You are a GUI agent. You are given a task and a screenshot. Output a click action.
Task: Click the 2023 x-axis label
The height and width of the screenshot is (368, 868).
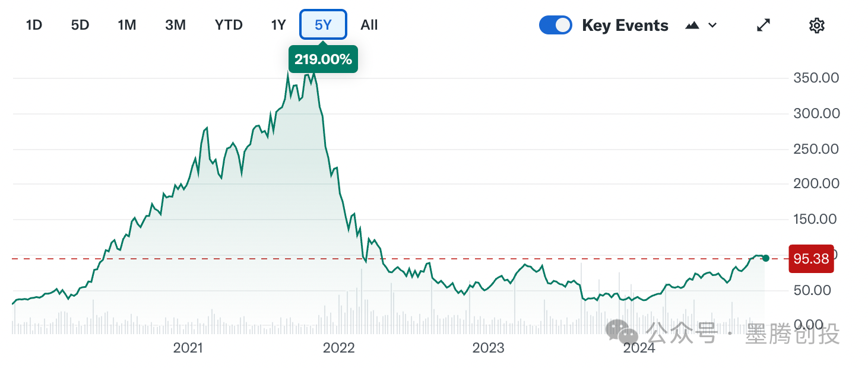coord(488,348)
